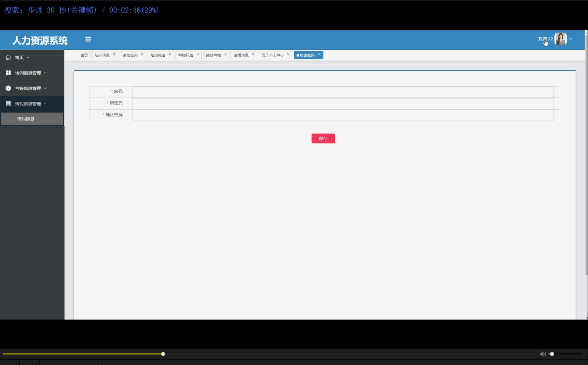The height and width of the screenshot is (365, 588).
Task: Click the page vertical scrollbar
Action: [x=586, y=155]
